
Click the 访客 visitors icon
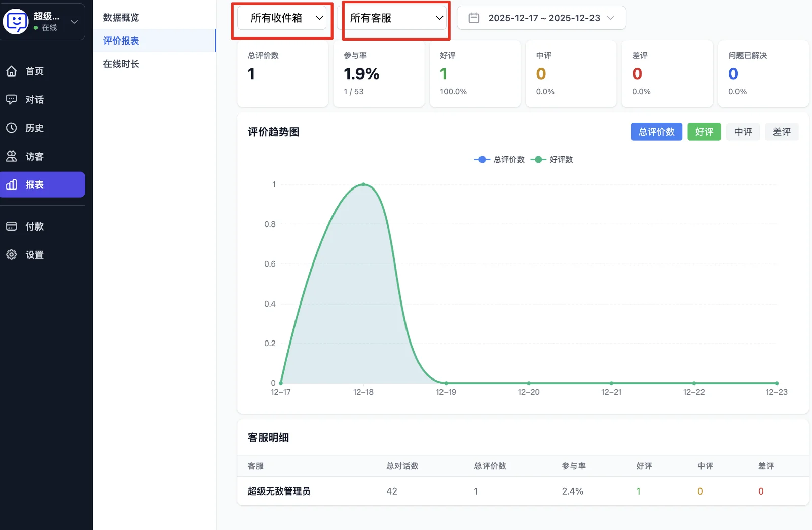click(x=11, y=156)
